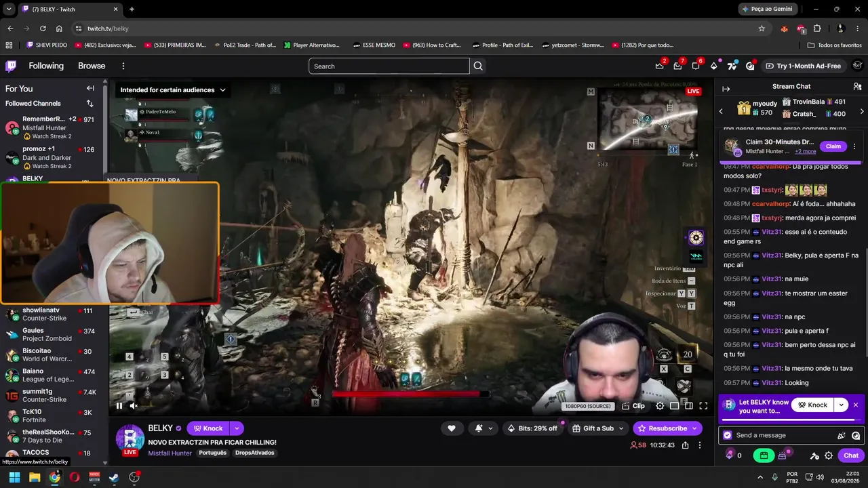The width and height of the screenshot is (868, 488).
Task: Click Knock in the chat banner
Action: click(x=812, y=405)
